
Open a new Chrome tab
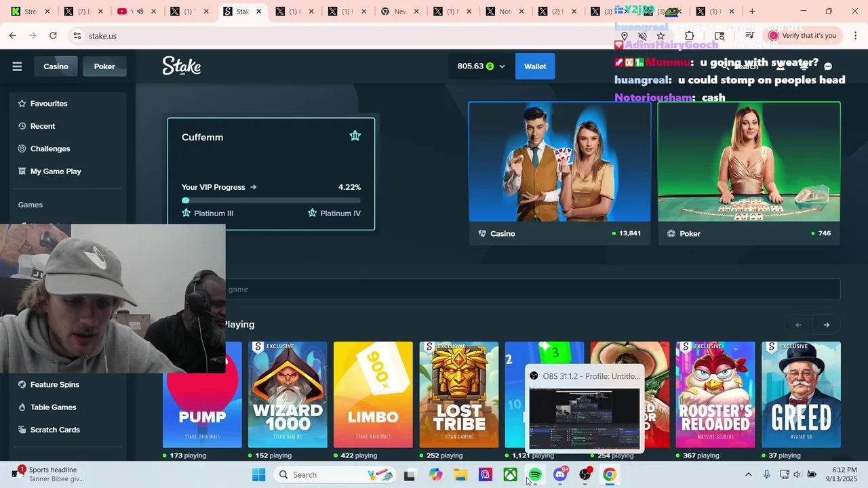click(x=752, y=12)
